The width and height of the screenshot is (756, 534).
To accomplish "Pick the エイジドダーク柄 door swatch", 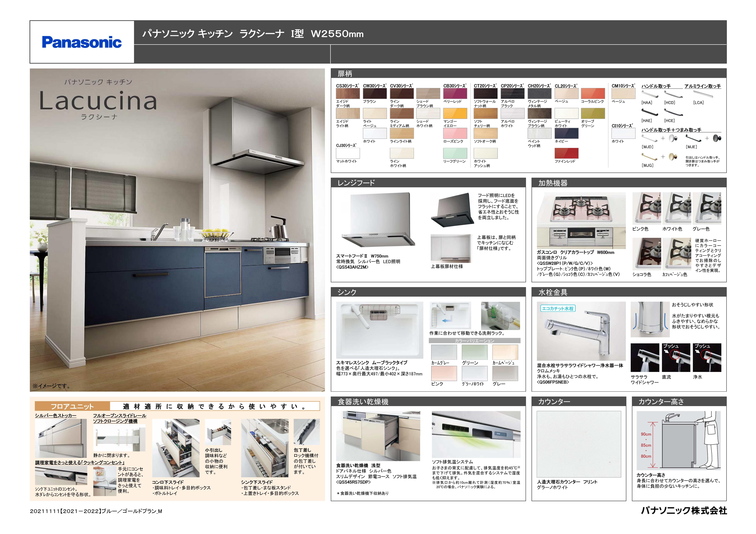I will point(348,93).
